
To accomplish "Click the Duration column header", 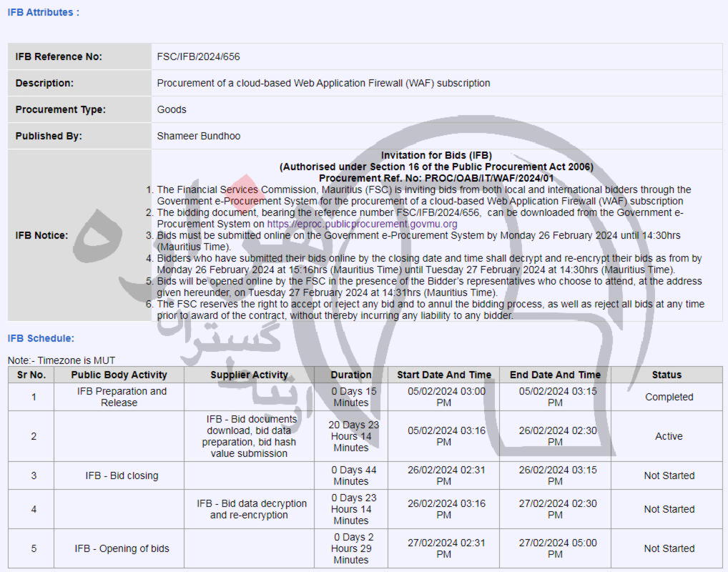I will tap(350, 375).
